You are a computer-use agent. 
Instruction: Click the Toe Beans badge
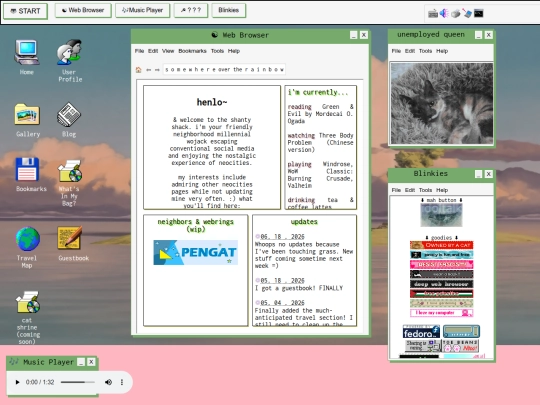coord(460,346)
